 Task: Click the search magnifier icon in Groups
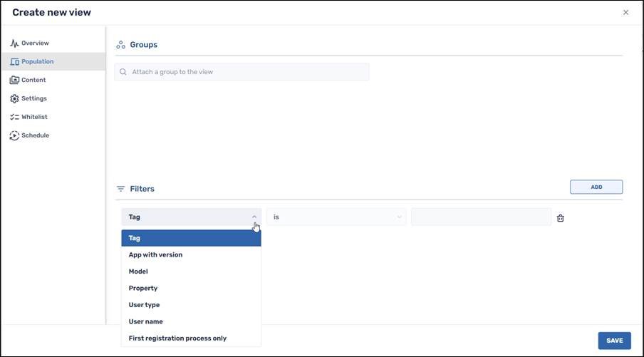point(123,72)
